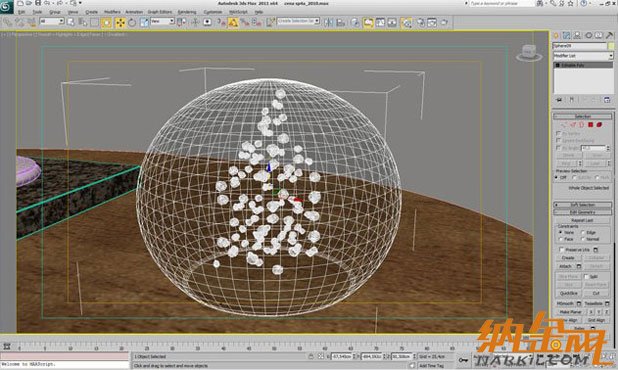Select the None constraint radio

pyautogui.click(x=560, y=232)
